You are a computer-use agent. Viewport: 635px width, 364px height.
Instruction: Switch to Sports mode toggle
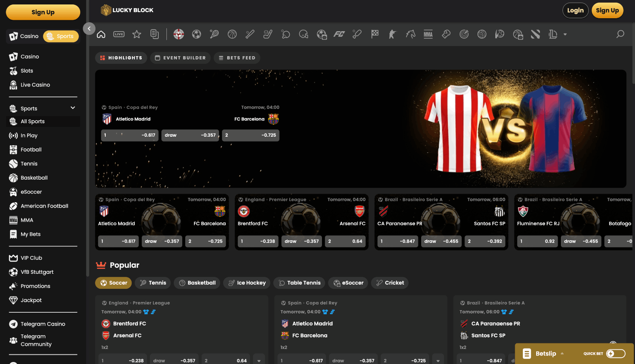tap(61, 36)
